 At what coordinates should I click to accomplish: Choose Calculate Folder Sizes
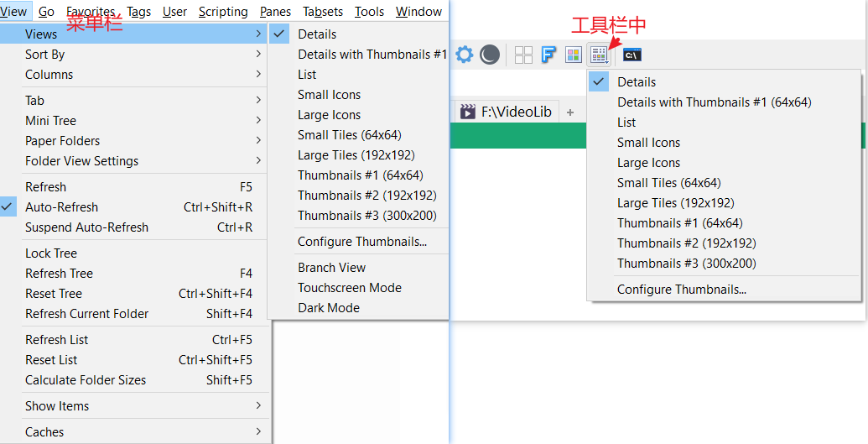(133, 380)
